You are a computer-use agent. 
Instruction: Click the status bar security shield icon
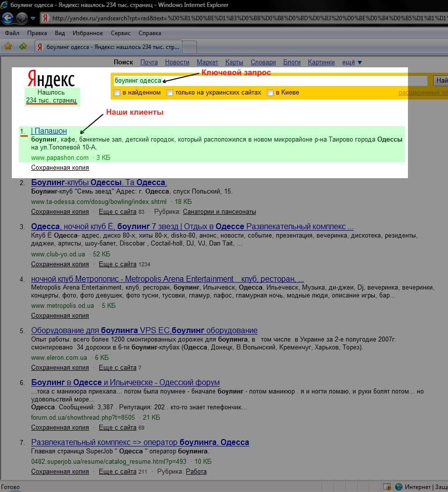click(387, 487)
